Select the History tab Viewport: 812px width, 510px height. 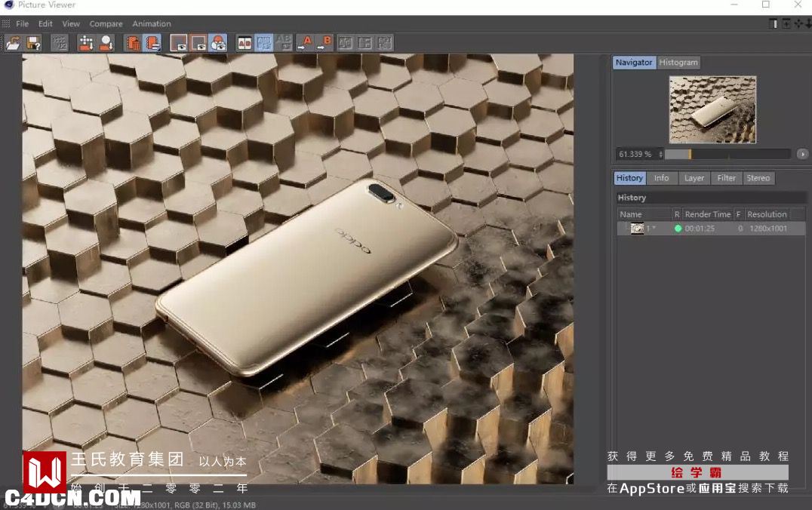(629, 178)
